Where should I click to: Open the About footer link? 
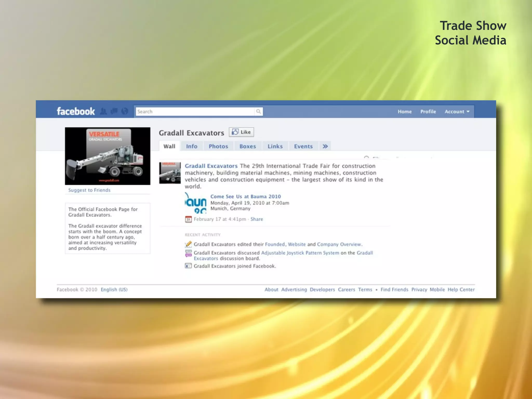tap(271, 289)
